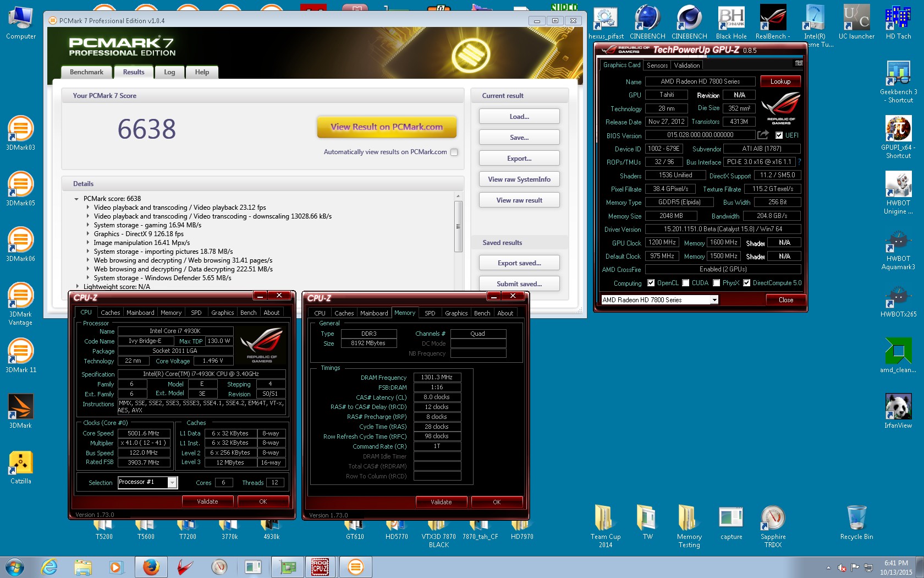Click the Windows Start button

[15, 567]
